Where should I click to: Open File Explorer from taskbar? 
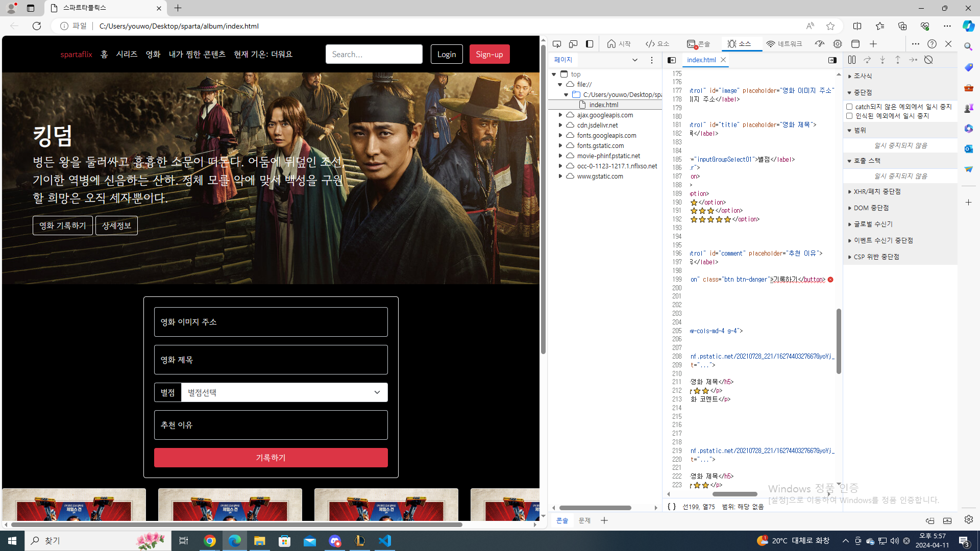tap(260, 541)
